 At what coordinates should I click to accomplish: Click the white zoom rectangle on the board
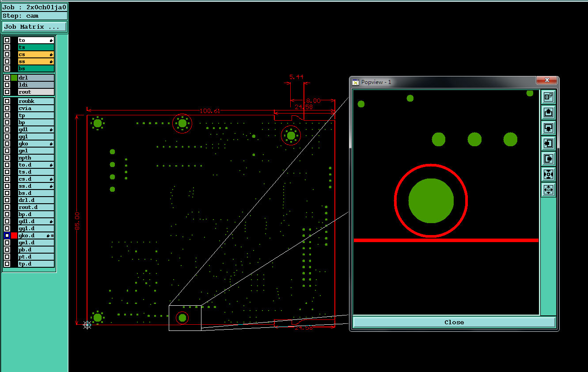click(185, 318)
